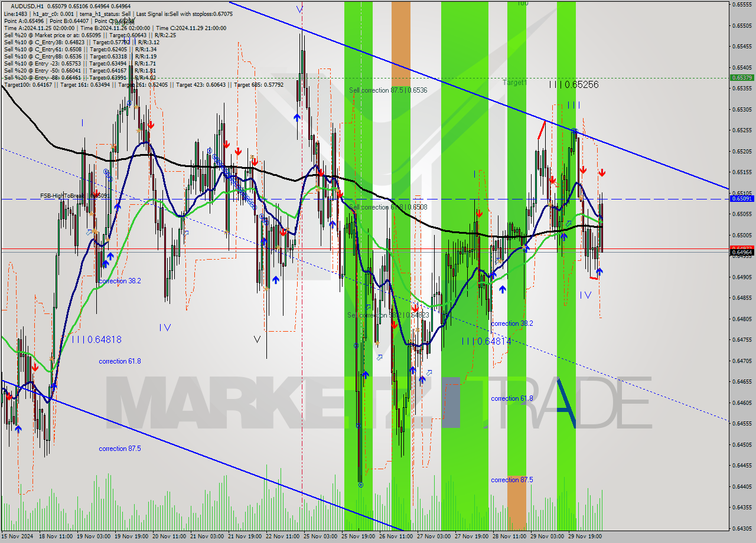This screenshot has height=543, width=756.
Task: Click the '29 Nov 19:00' time axis label
Action: pos(585,537)
